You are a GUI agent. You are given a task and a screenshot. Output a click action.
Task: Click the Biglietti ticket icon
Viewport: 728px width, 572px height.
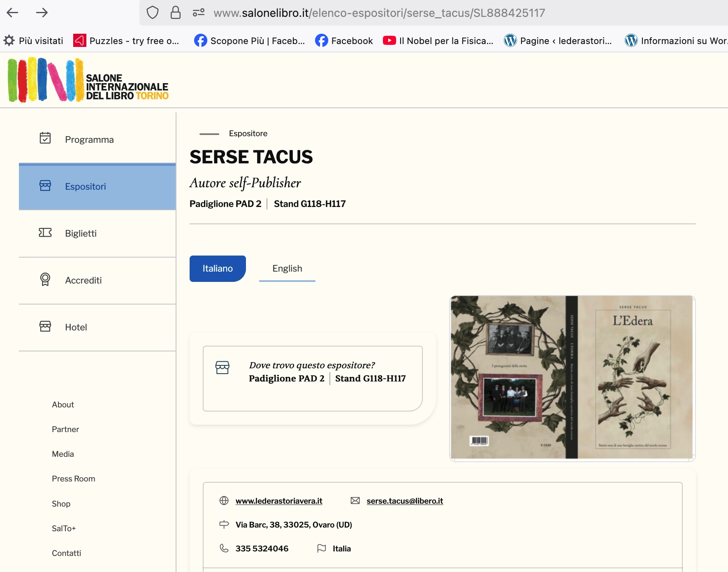[x=45, y=233]
